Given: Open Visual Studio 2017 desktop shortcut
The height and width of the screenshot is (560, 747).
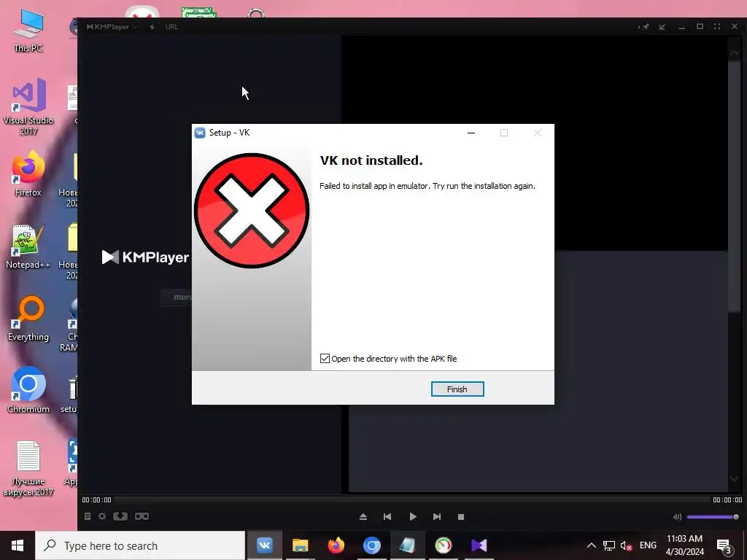Looking at the screenshot, I should coord(28,106).
